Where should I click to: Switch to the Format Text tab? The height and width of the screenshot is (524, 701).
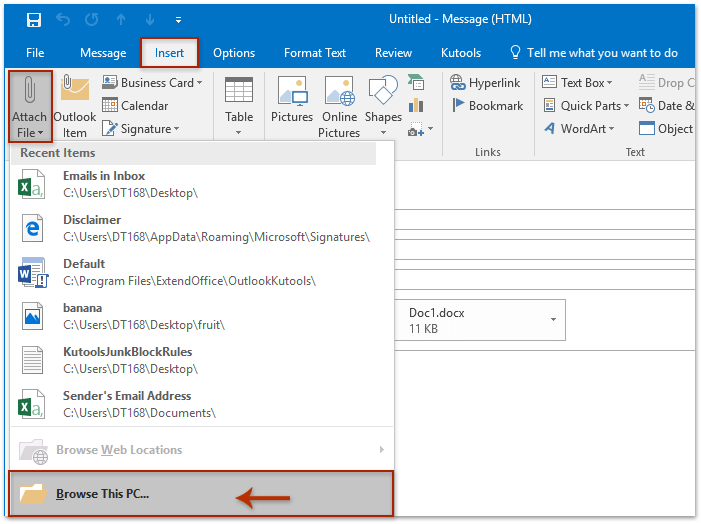(316, 53)
